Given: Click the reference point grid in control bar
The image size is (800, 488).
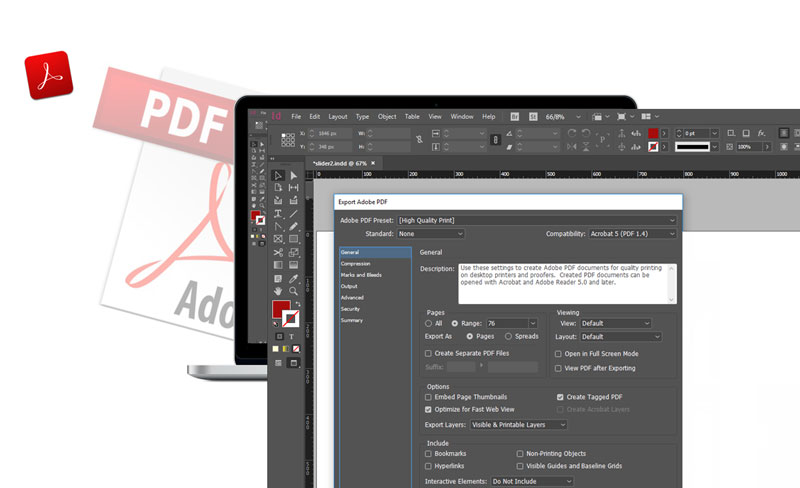Looking at the screenshot, I should [x=288, y=140].
